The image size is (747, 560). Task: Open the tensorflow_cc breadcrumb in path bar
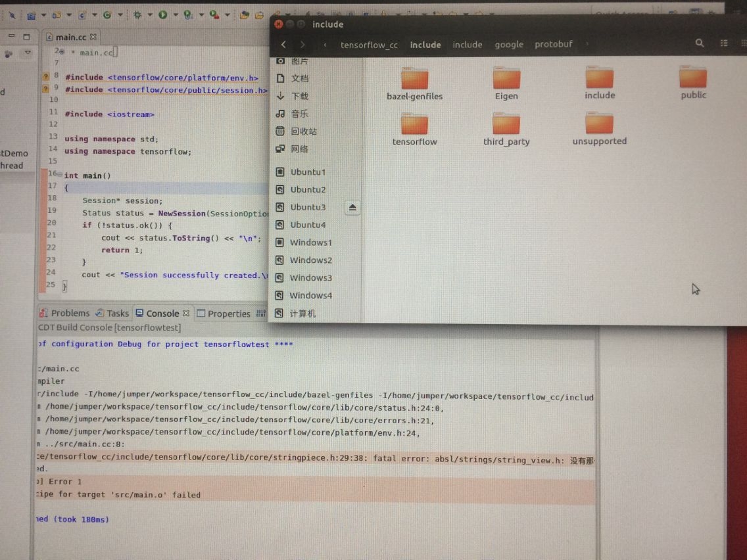click(x=369, y=45)
